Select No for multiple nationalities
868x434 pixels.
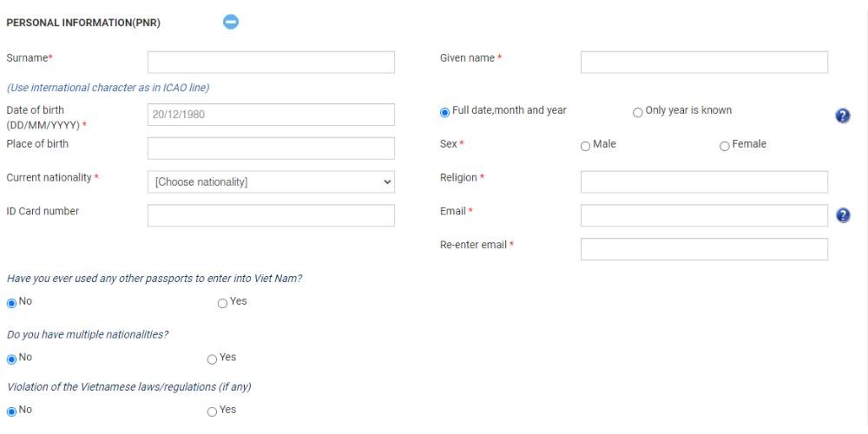(x=11, y=359)
